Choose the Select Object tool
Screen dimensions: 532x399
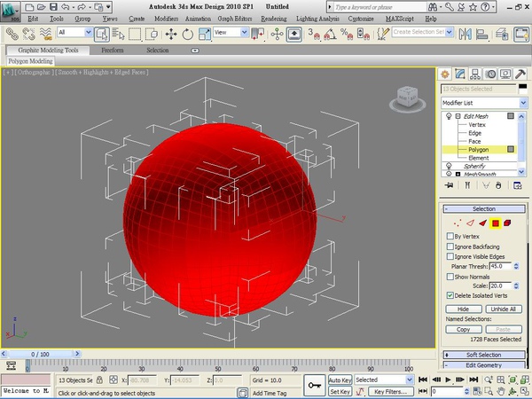102,34
